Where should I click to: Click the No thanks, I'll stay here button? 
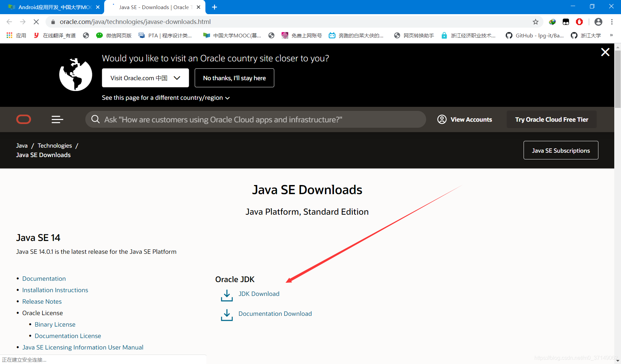click(234, 78)
